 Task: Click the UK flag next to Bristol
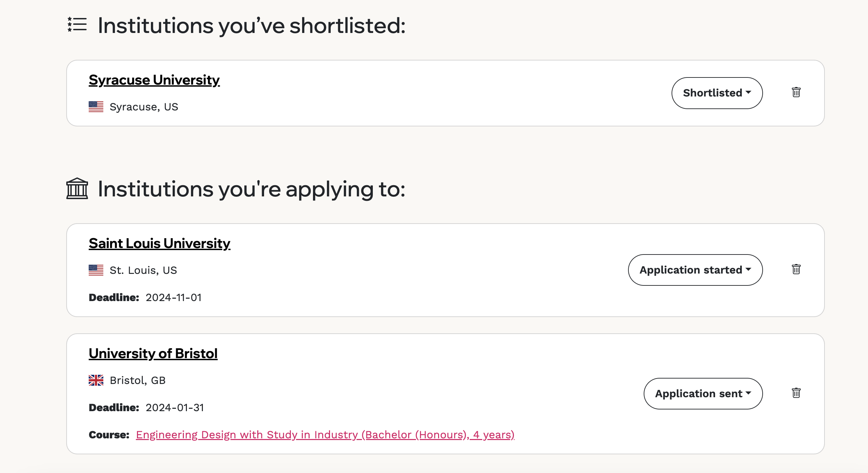pyautogui.click(x=96, y=380)
